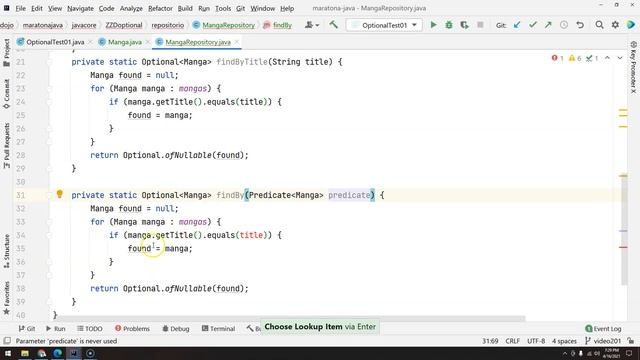This screenshot has width=640, height=360.
Task: Rollback changes with undo arrow icon
Action: point(580,25)
